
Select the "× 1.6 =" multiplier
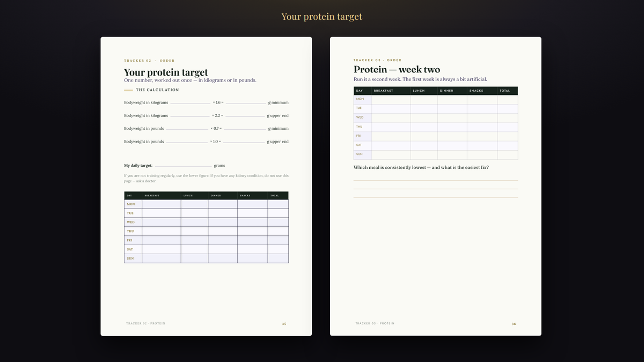pos(218,102)
